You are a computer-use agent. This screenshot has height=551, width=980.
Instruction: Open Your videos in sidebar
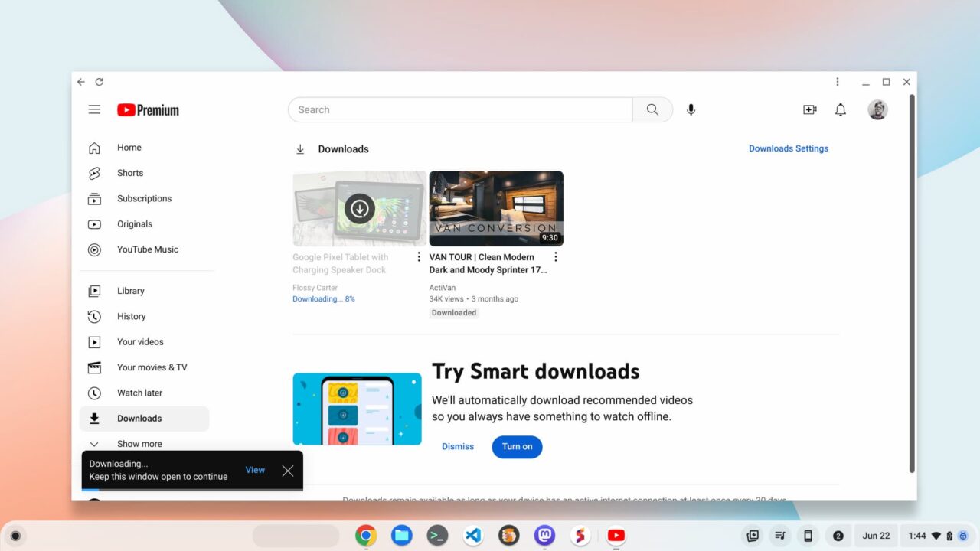coord(144,342)
